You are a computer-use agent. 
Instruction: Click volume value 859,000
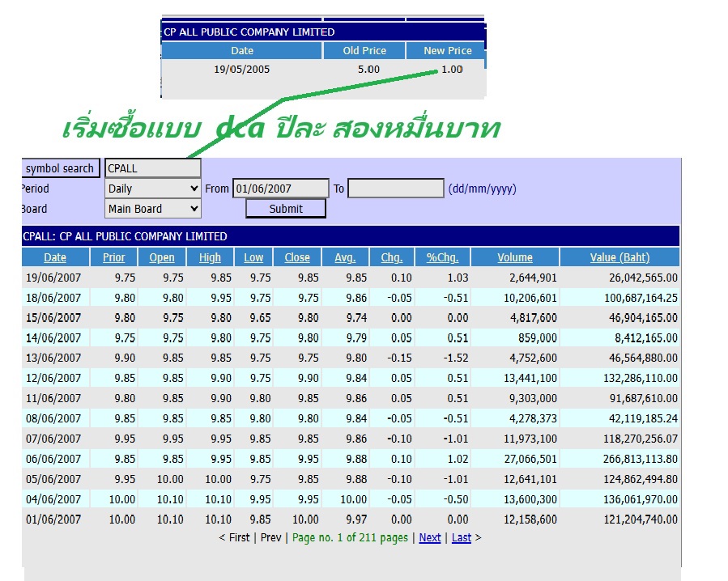(538, 338)
